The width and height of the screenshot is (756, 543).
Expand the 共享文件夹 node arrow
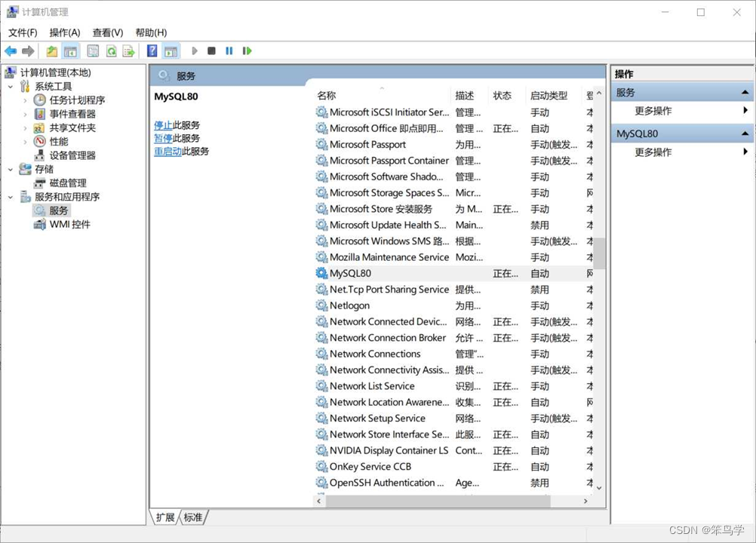(x=25, y=127)
